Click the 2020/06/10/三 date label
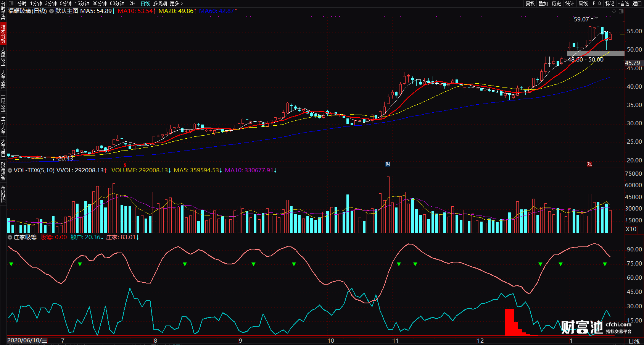The image size is (644, 345). click(27, 340)
